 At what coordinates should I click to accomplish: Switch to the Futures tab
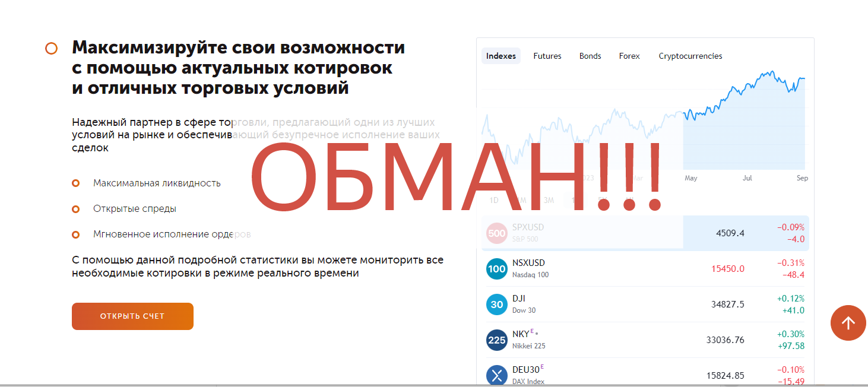click(x=547, y=56)
